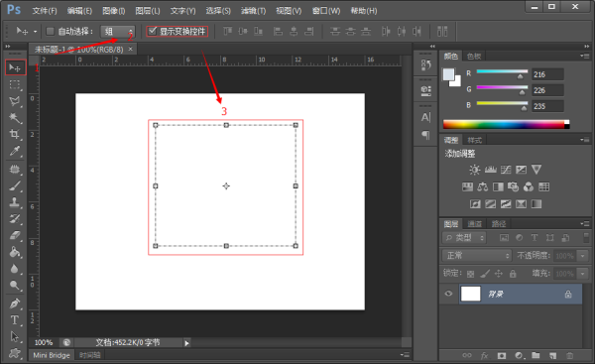Open the layer filter 类型 dropdown
The width and height of the screenshot is (595, 364).
click(464, 238)
